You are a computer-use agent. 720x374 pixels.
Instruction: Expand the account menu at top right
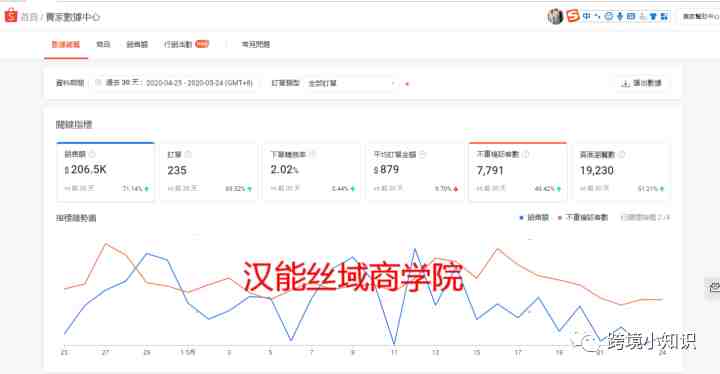tap(701, 17)
